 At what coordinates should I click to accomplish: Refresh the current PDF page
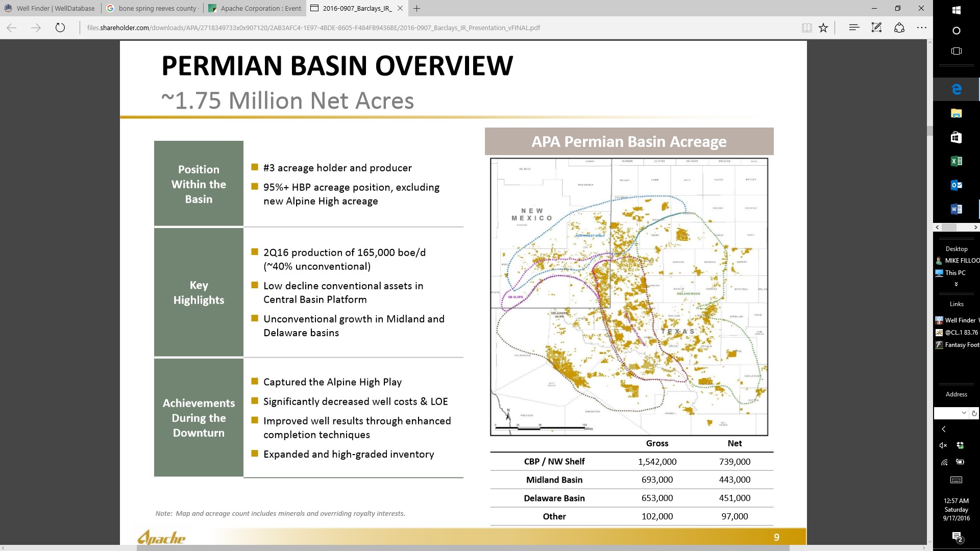pos(60,28)
